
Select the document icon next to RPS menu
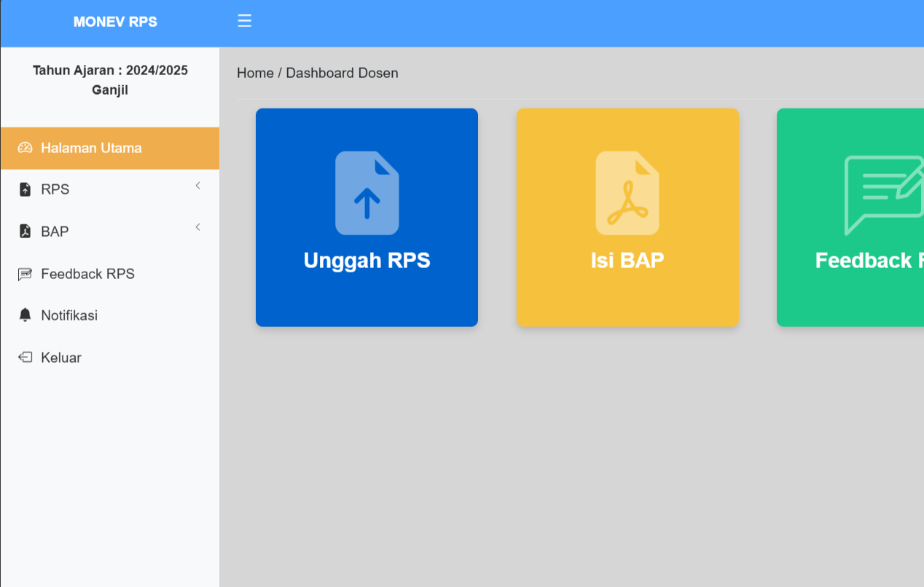pyautogui.click(x=24, y=189)
